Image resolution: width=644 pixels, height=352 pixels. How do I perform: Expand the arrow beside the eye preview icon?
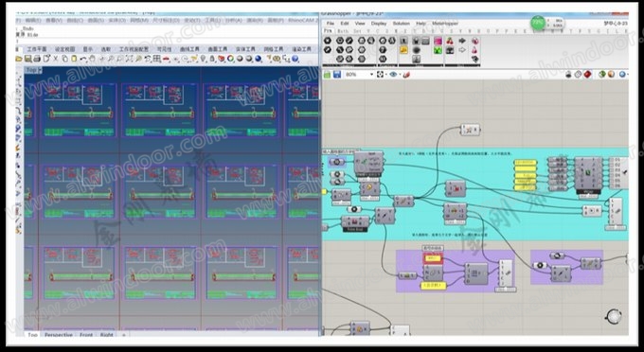coord(400,74)
